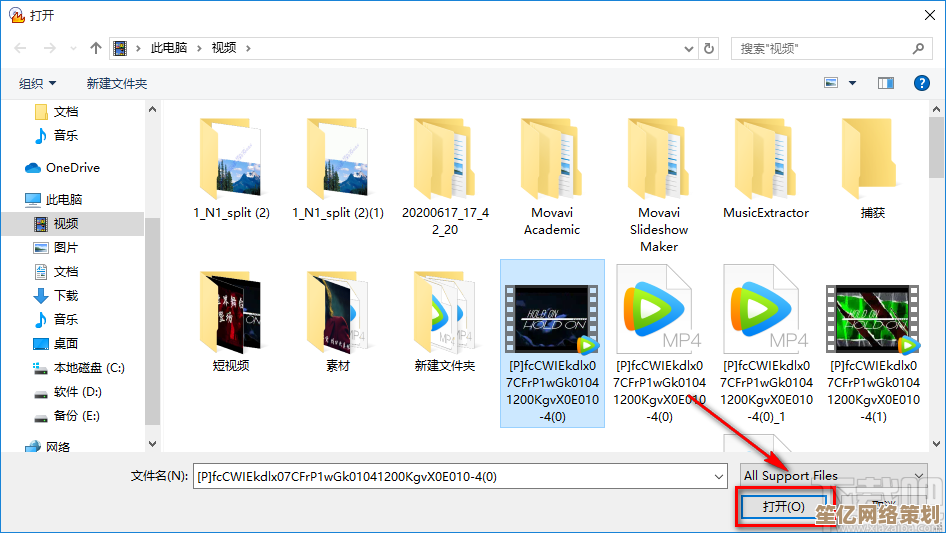Screen dimensions: 946x533
Task: Open the Movavi Academic folder
Action: tap(551, 177)
